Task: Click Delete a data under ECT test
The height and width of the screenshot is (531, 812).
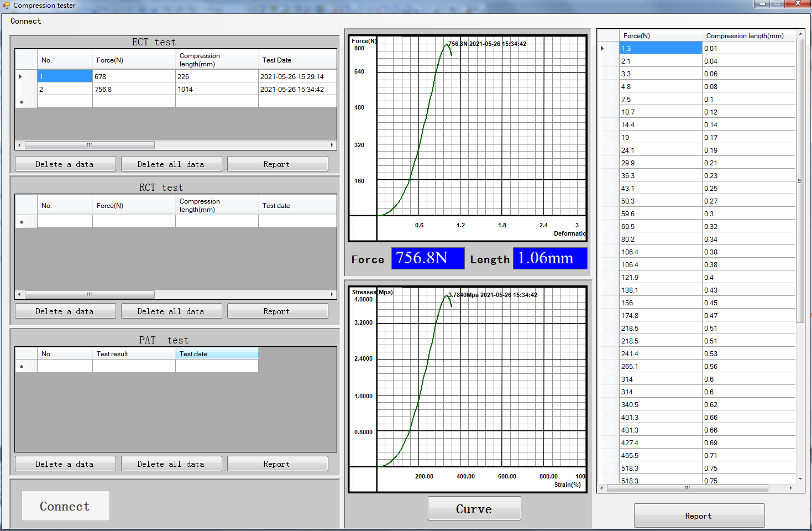Action: coord(65,164)
